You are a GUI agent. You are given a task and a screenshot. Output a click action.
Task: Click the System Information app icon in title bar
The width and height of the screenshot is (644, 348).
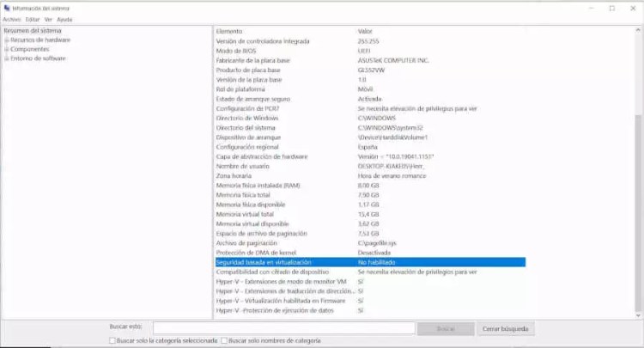pos(7,9)
